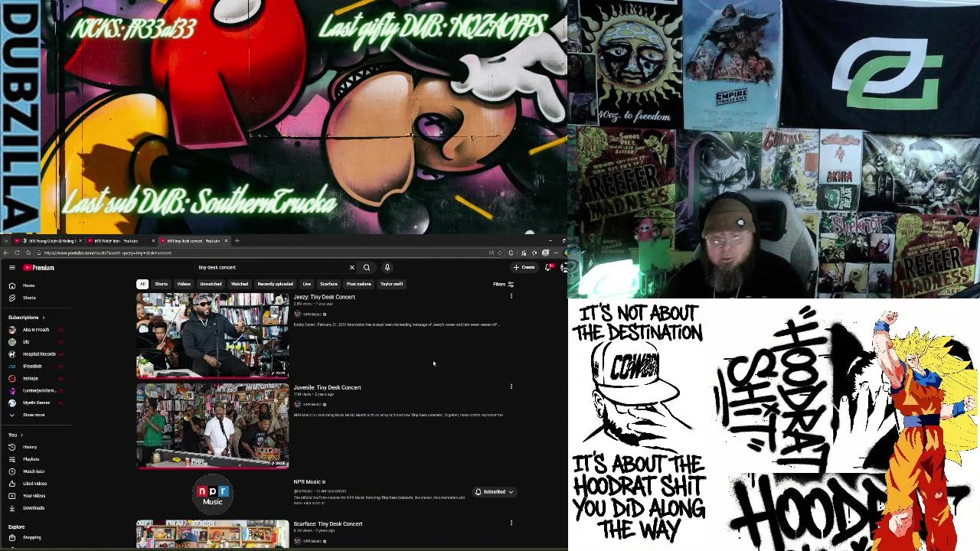Expand Show more under Subscriptions

[33, 415]
